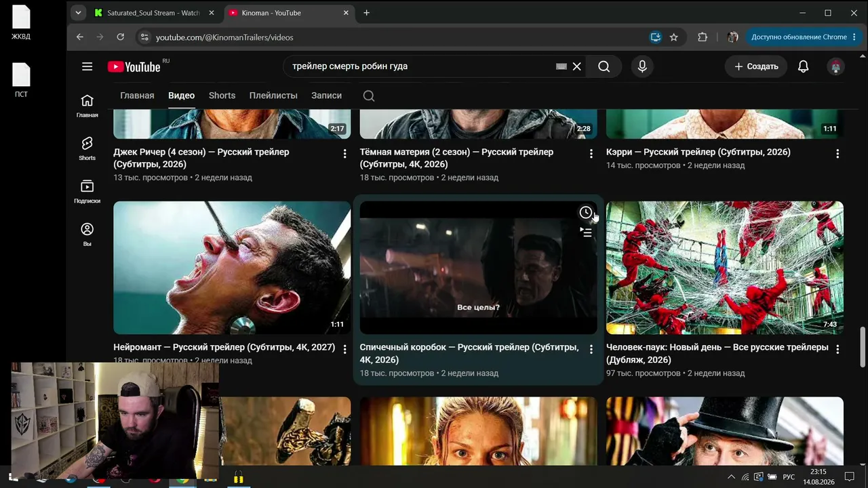
Task: Open the taskbar clock and calendar
Action: click(x=818, y=477)
